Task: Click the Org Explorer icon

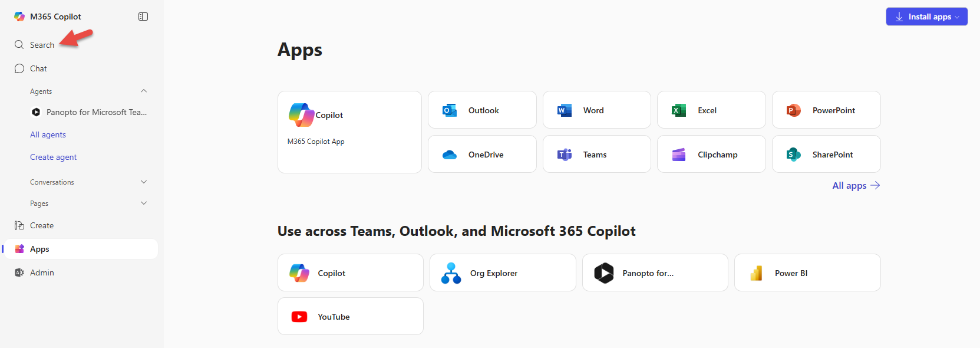Action: coord(451,273)
